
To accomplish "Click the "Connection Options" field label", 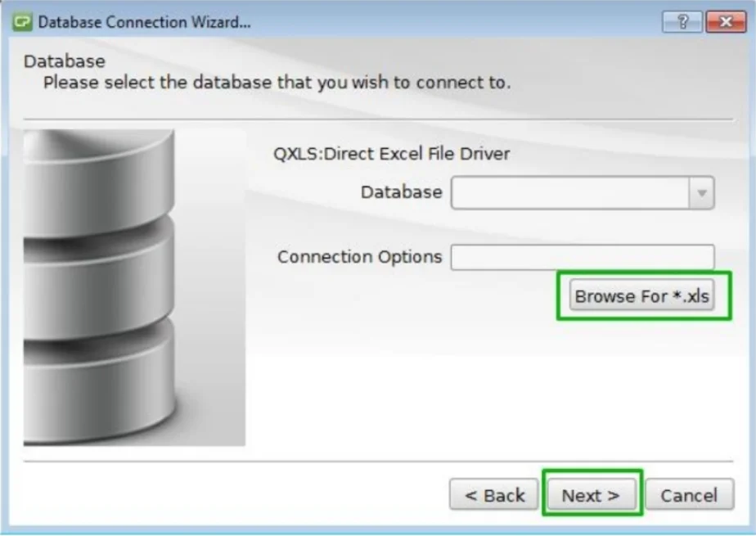I will point(360,256).
